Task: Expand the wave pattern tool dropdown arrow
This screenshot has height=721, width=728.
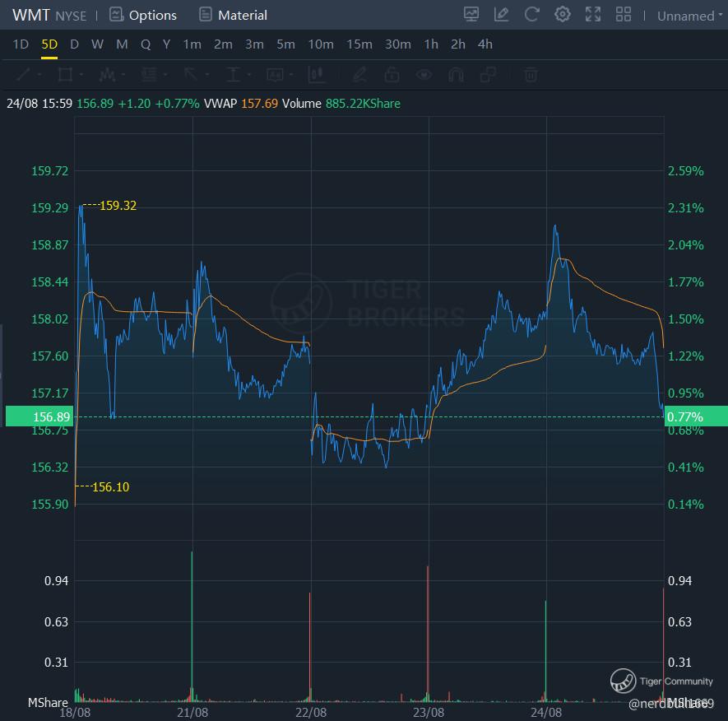Action: (x=123, y=74)
